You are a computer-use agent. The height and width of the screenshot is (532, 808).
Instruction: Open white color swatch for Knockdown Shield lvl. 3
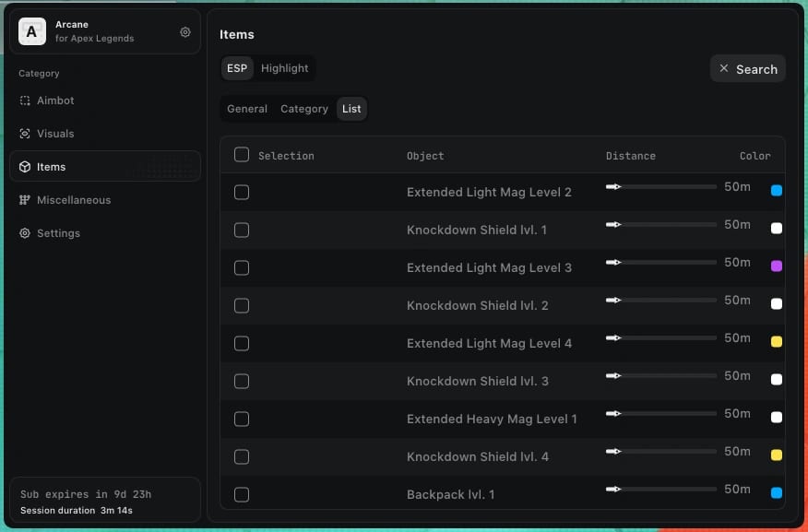tap(777, 380)
